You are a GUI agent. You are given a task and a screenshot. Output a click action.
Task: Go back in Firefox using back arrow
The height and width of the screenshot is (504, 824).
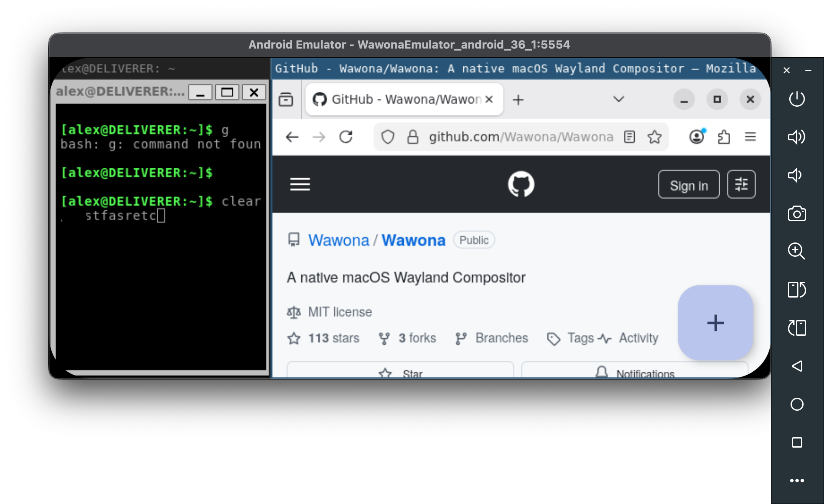[292, 137]
